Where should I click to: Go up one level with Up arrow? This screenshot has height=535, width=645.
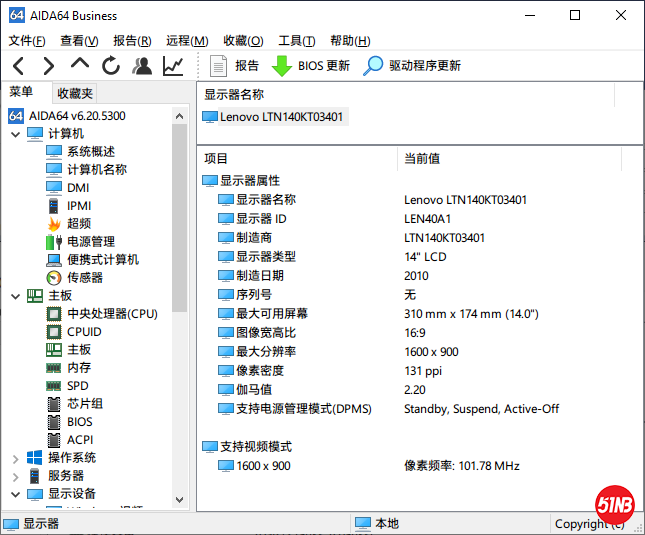[80, 65]
